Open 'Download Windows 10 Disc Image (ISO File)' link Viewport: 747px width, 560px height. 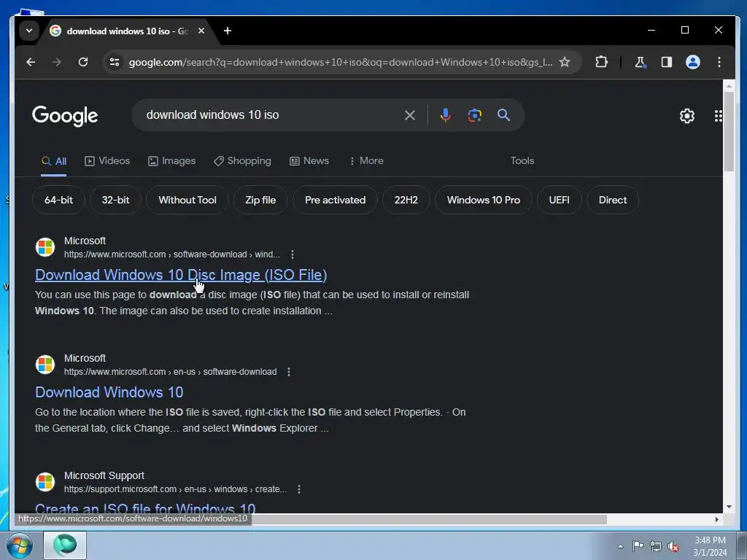[x=181, y=275]
